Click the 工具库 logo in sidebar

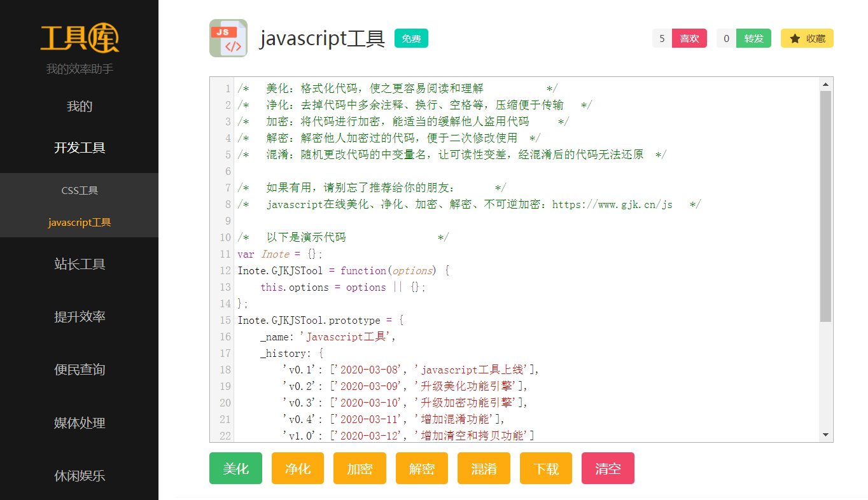(80, 38)
